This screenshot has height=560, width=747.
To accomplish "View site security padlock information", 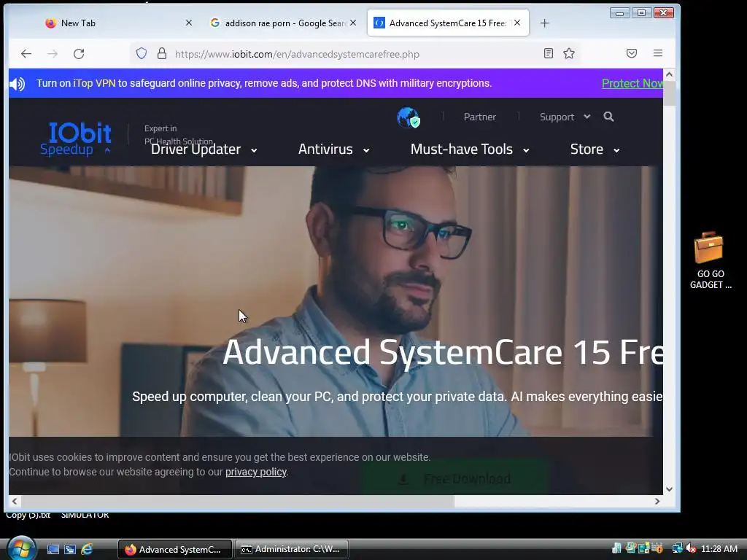I will [162, 53].
